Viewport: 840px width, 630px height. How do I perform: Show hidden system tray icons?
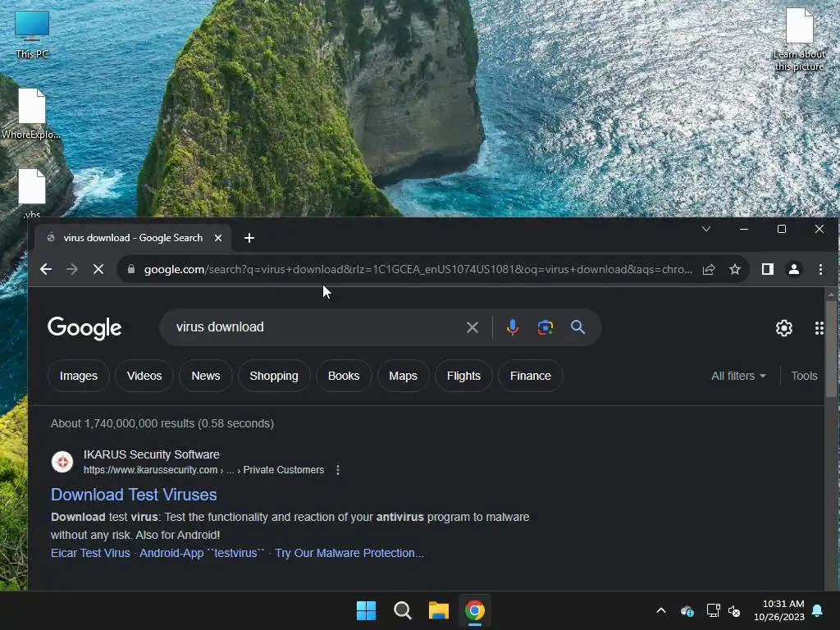click(x=661, y=610)
